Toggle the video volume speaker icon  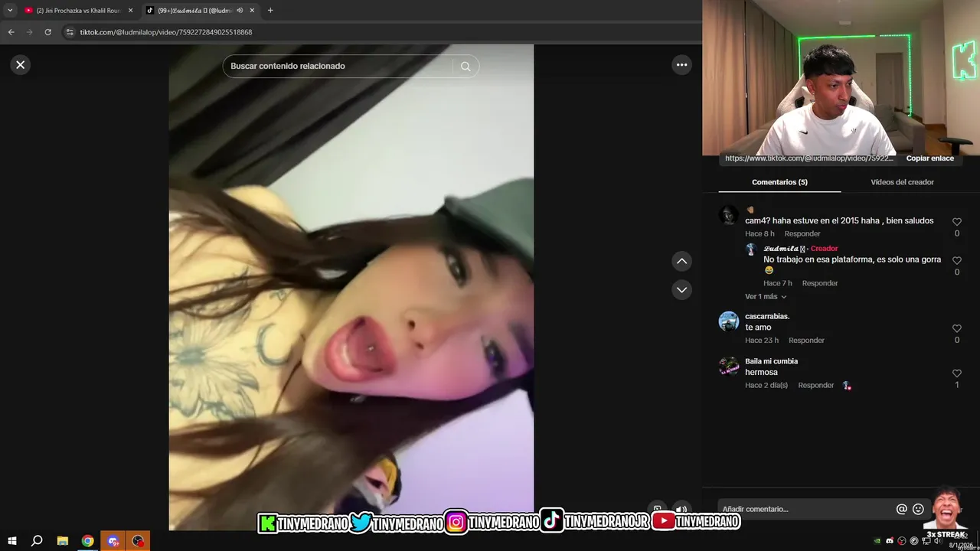(x=680, y=509)
